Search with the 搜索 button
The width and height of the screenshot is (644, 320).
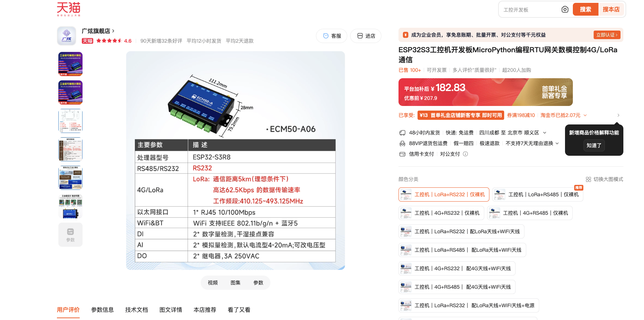pos(586,10)
